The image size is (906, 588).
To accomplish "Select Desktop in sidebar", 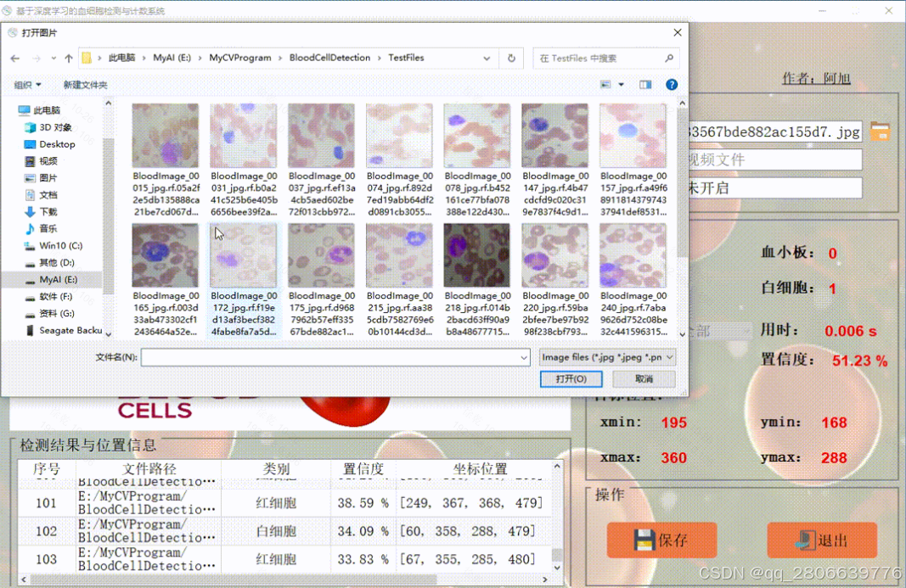I will 50,144.
